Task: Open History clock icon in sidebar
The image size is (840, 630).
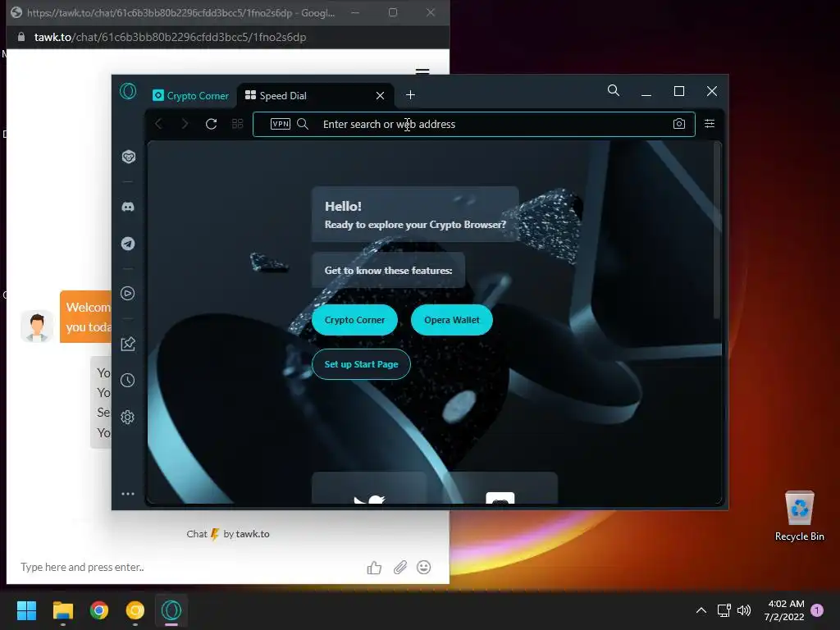Action: (128, 381)
